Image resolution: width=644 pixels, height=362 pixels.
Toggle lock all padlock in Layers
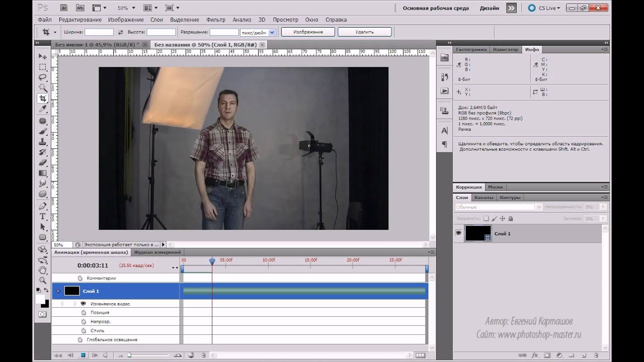(x=511, y=219)
